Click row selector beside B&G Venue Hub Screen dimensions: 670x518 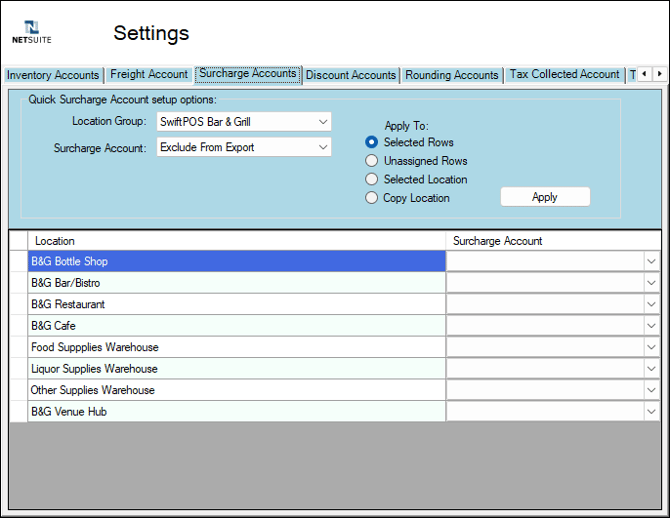tap(19, 412)
